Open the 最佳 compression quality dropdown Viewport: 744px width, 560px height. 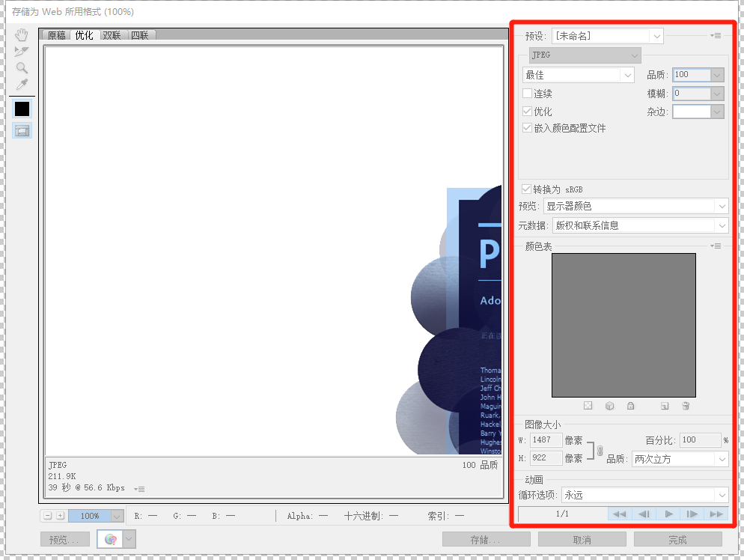[x=578, y=75]
